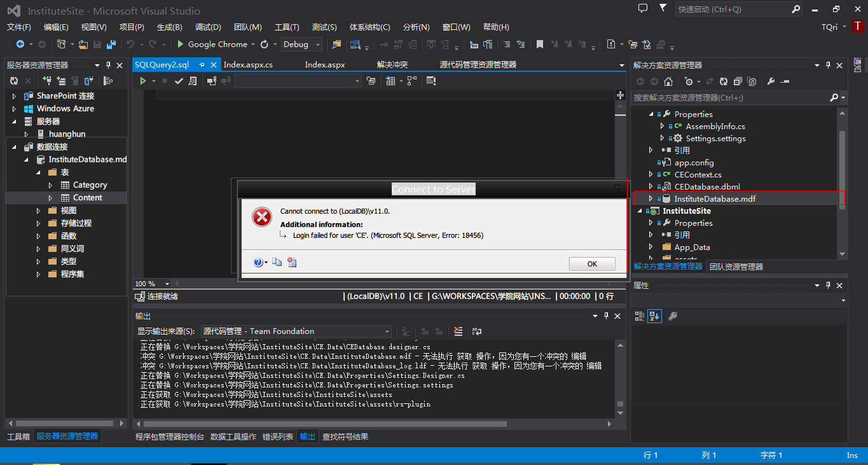Click the Refresh icon in Solution Explorer

(723, 81)
